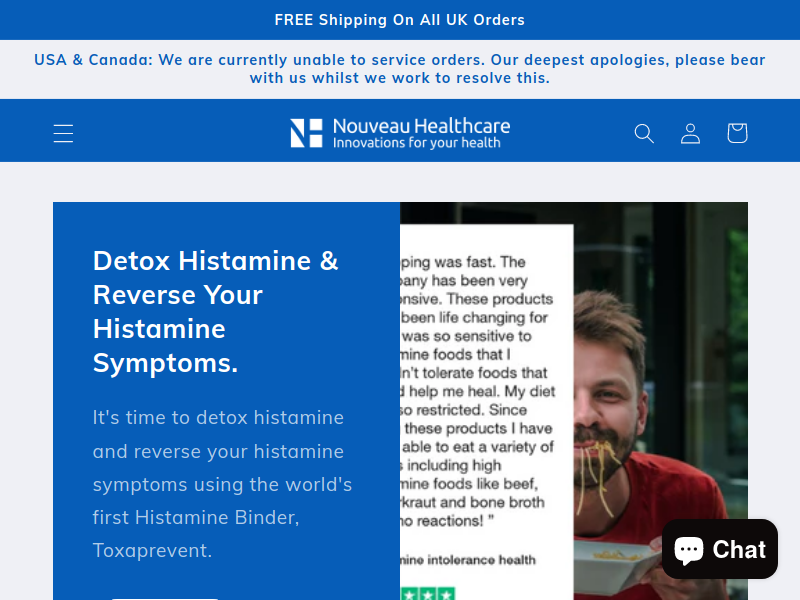800x600 pixels.
Task: Open the account login icon
Action: point(690,133)
